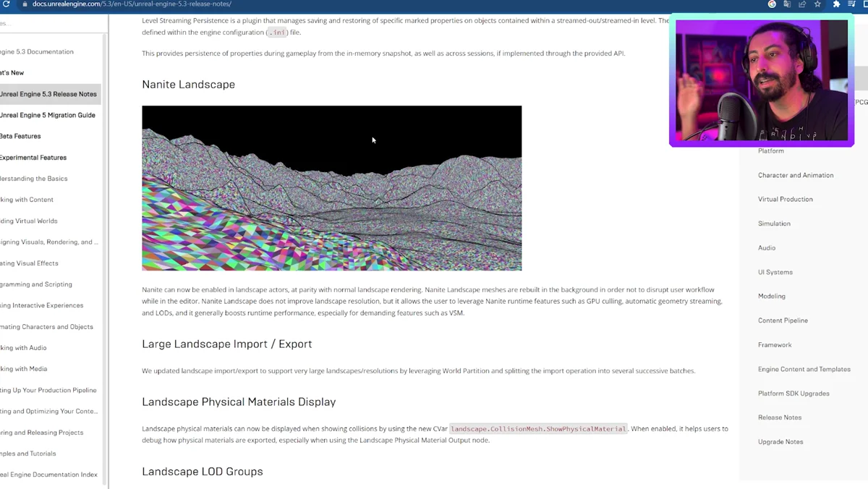Jump to UI Systems section
Screen dimensions: 868x489
pos(775,272)
